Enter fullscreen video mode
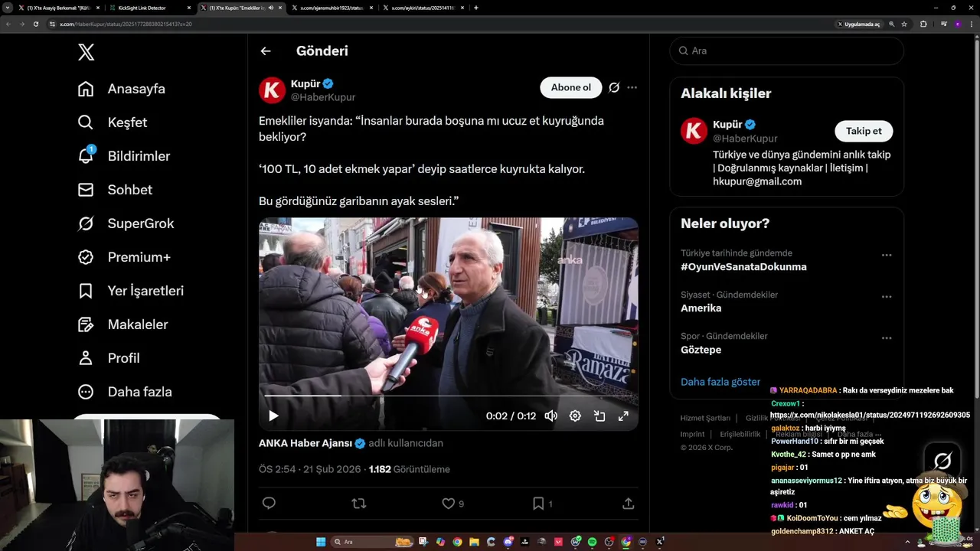This screenshot has height=551, width=980. click(623, 416)
